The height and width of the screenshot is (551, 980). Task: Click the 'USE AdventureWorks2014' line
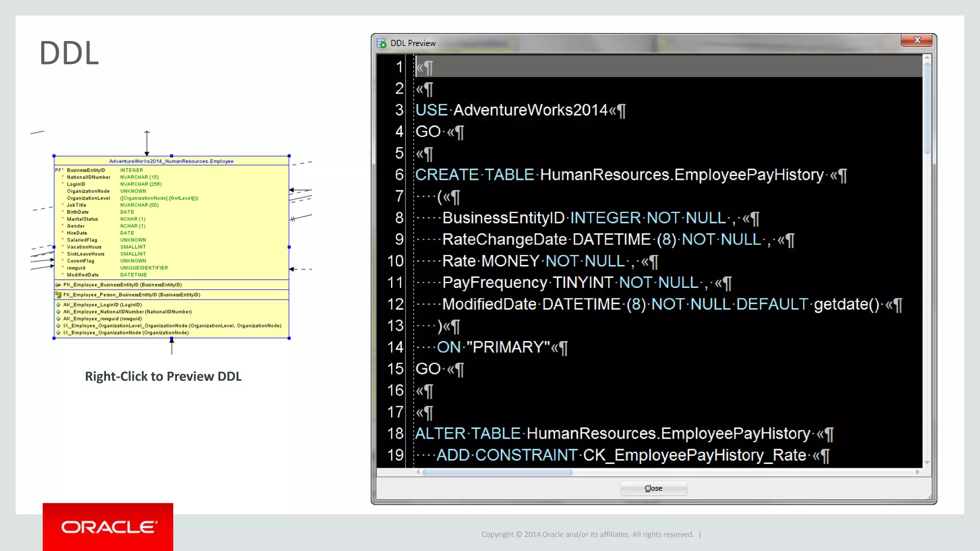point(520,110)
